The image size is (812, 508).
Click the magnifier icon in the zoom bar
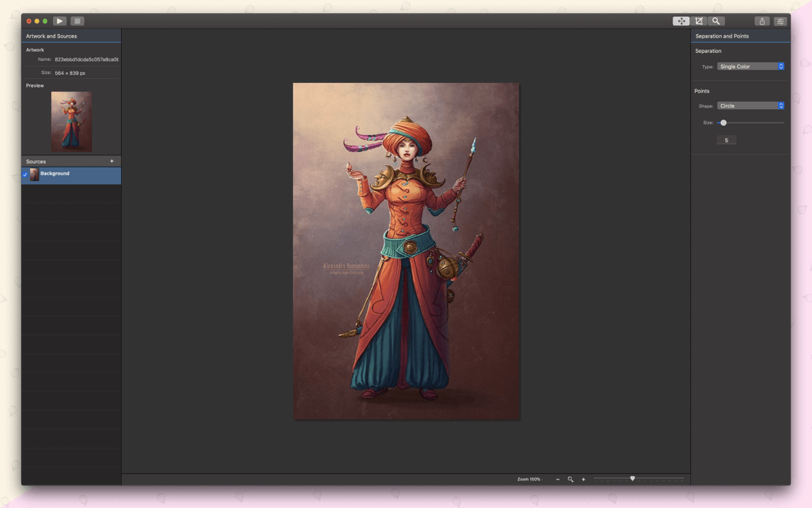pyautogui.click(x=570, y=480)
